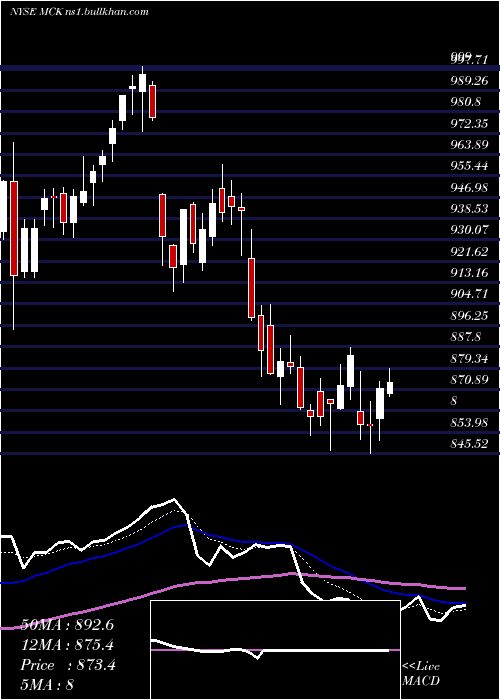Click the Price : 873.4 readout

pyautogui.click(x=68, y=665)
